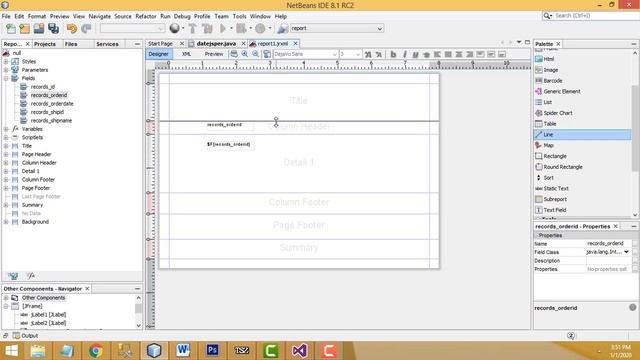
Task: Click the decrease font size icon
Action: coord(378,54)
